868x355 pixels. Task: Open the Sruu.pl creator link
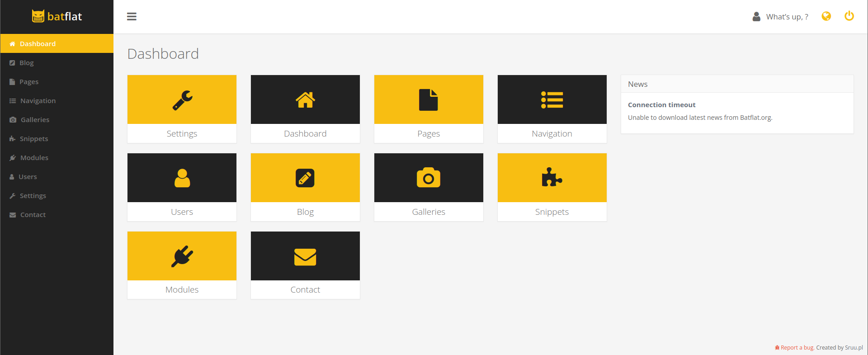click(854, 348)
